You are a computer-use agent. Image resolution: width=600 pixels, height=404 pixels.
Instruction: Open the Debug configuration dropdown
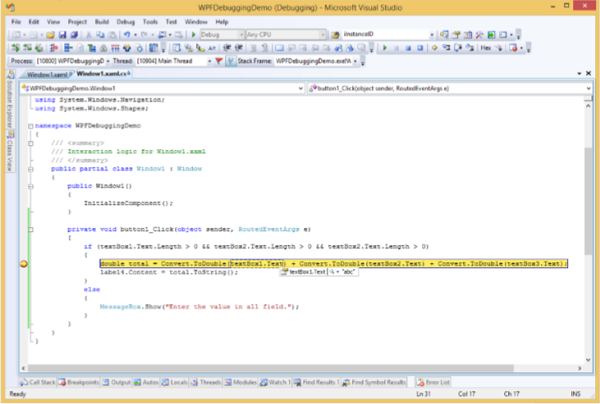[222, 33]
